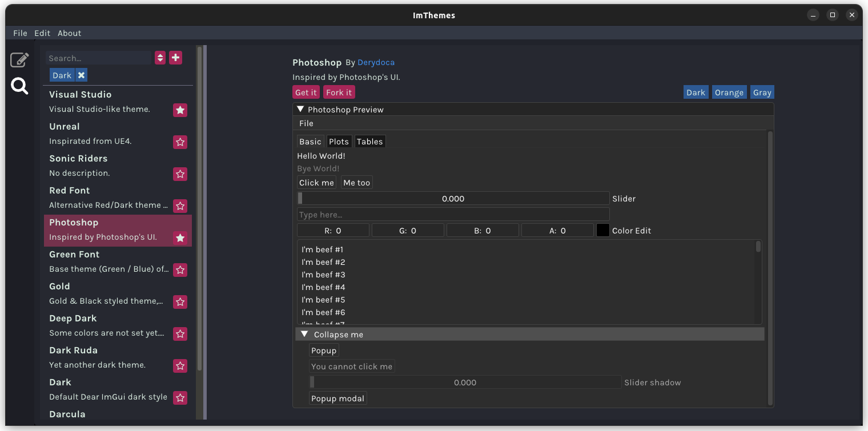Open the File menu in the menu bar
Image resolution: width=868 pixels, height=431 pixels.
(20, 33)
